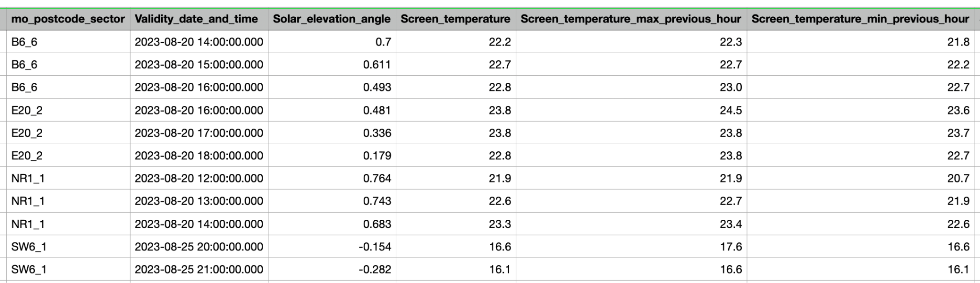
Task: Click the Screen_temperature column header
Action: click(x=456, y=19)
